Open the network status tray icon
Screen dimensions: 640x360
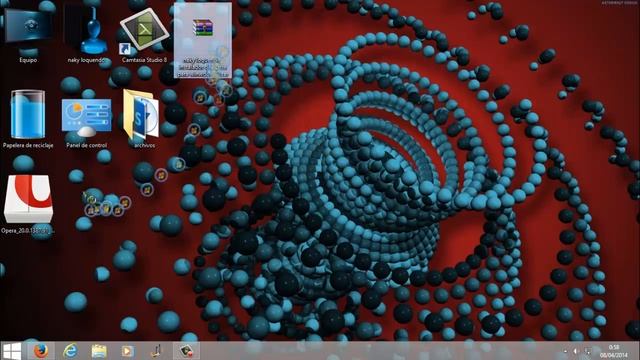click(588, 351)
